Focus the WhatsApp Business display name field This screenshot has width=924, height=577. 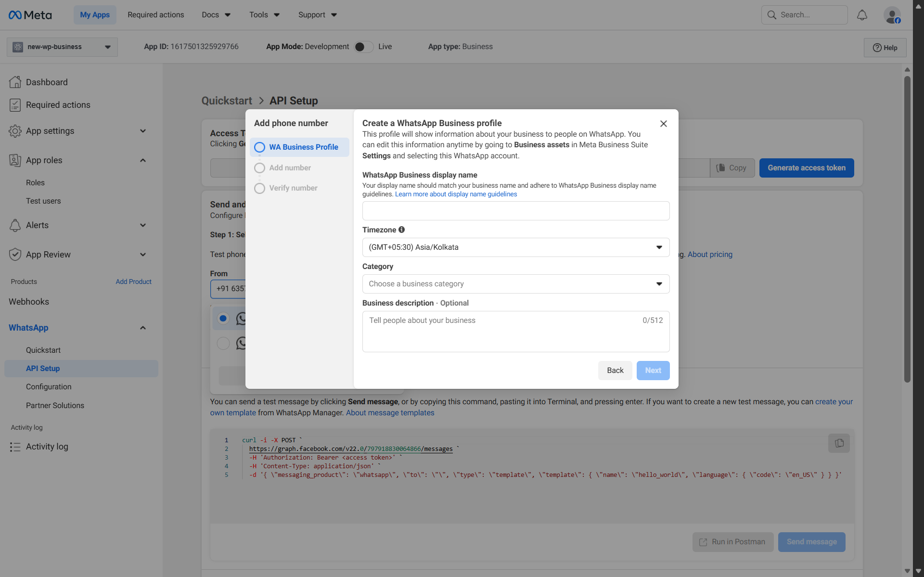[x=516, y=211]
